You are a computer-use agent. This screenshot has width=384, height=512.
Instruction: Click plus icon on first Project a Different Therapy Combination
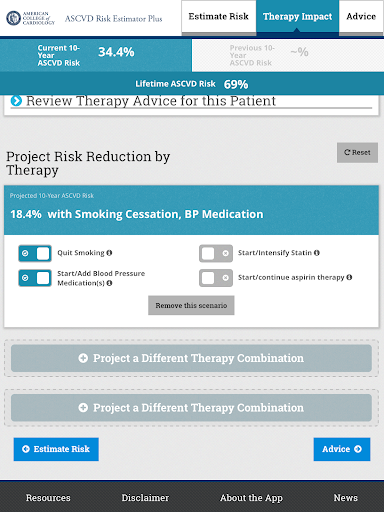(x=83, y=358)
